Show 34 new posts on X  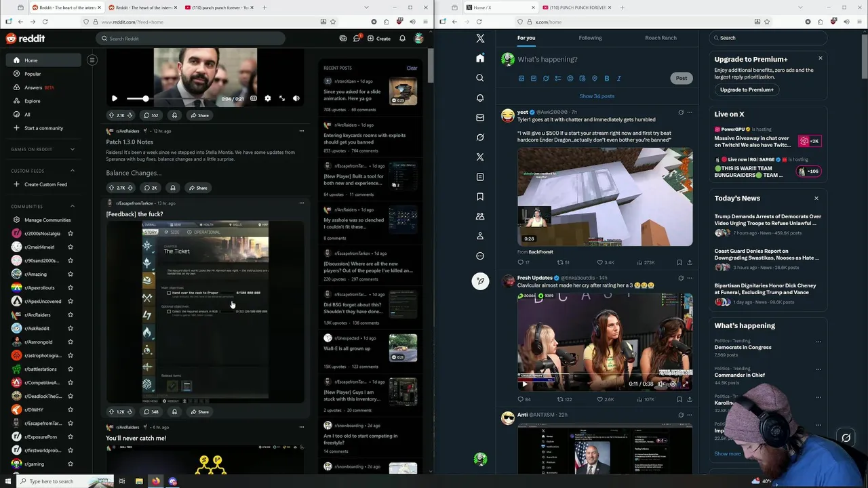tap(597, 96)
